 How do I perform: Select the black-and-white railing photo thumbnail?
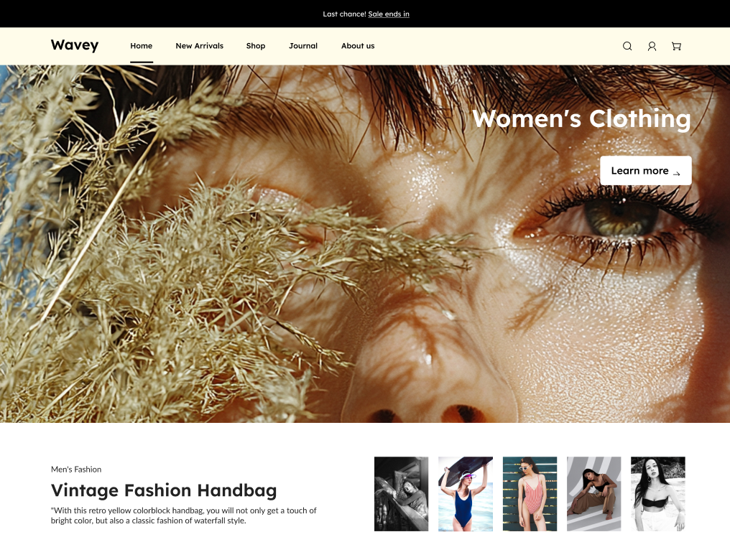401,494
